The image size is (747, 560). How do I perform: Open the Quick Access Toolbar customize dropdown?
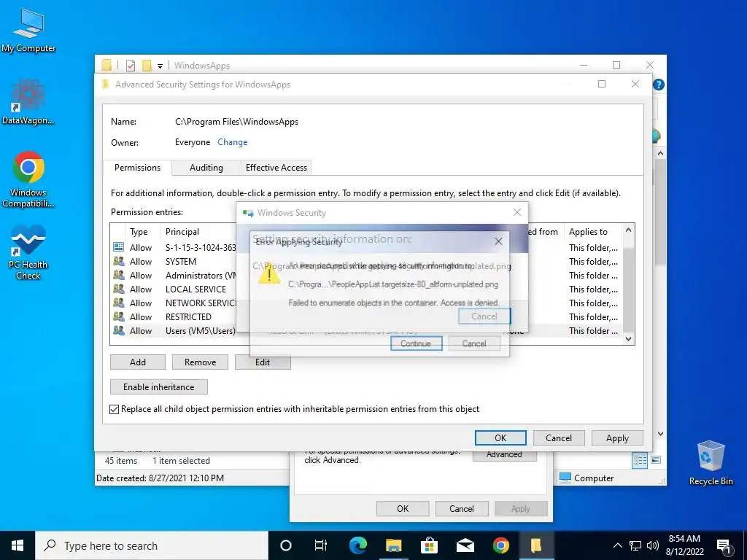pos(160,66)
